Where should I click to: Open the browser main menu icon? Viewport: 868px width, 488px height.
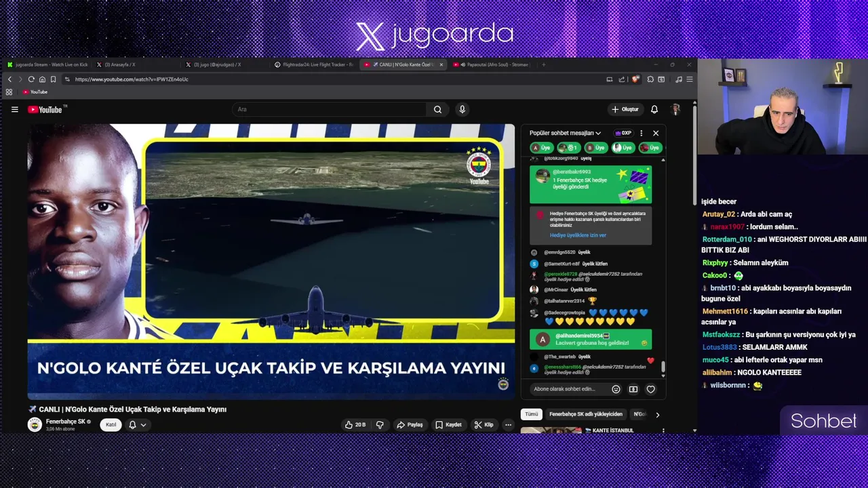click(690, 79)
